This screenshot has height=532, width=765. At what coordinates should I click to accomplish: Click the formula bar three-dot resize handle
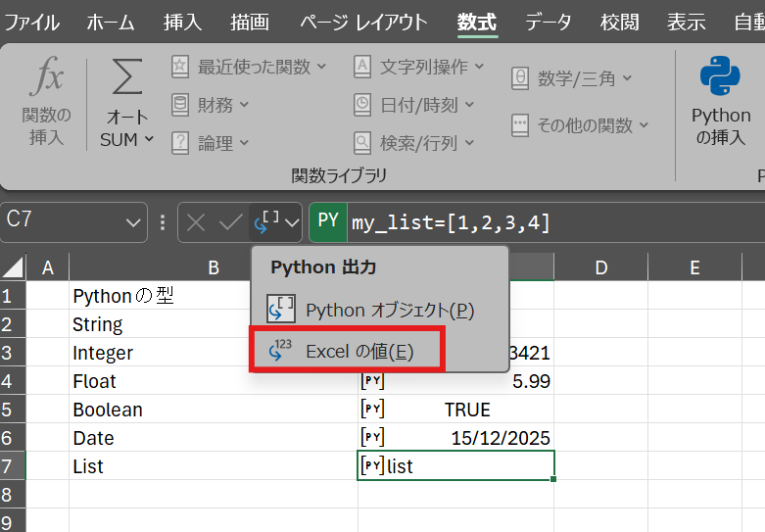pyautogui.click(x=163, y=222)
